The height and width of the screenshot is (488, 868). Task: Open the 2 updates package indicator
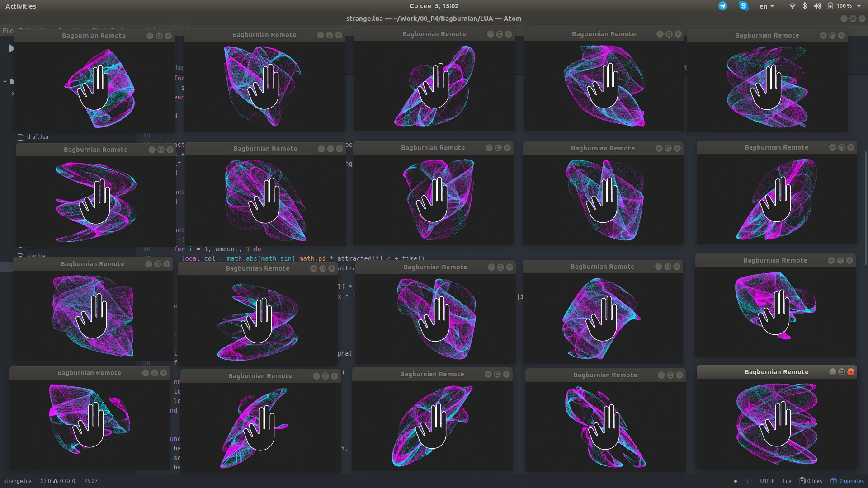pyautogui.click(x=847, y=481)
